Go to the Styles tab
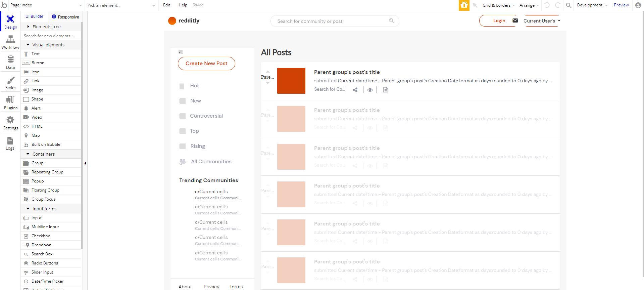This screenshot has height=290, width=644. point(10,83)
